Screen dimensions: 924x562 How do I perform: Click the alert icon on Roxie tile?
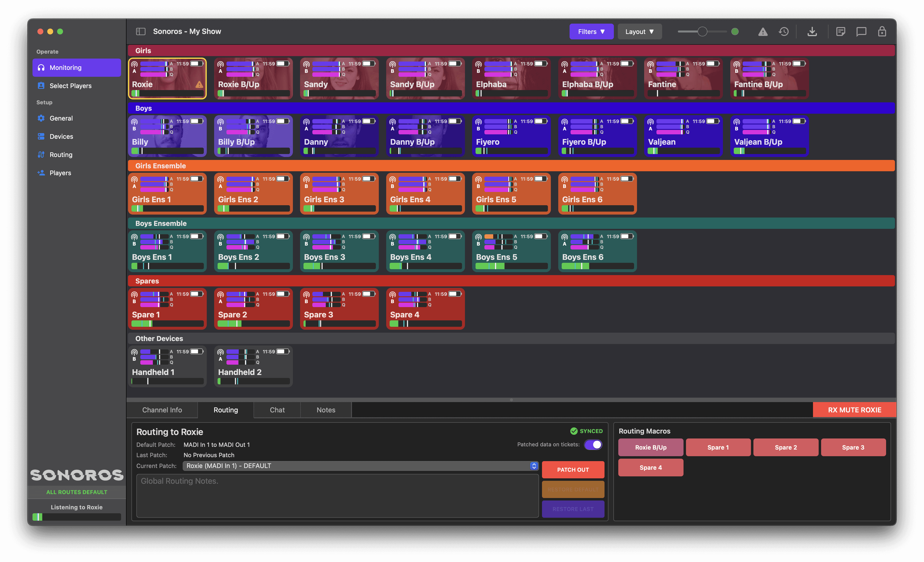(x=199, y=85)
